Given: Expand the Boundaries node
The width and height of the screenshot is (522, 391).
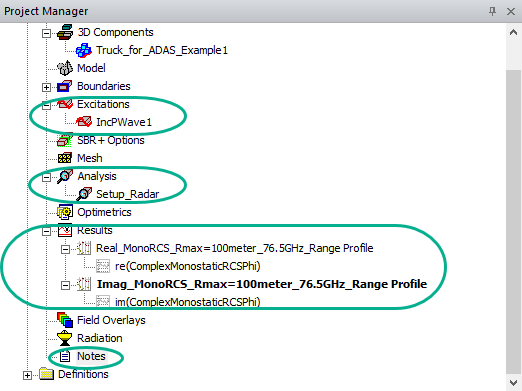Looking at the screenshot, I should tap(46, 87).
